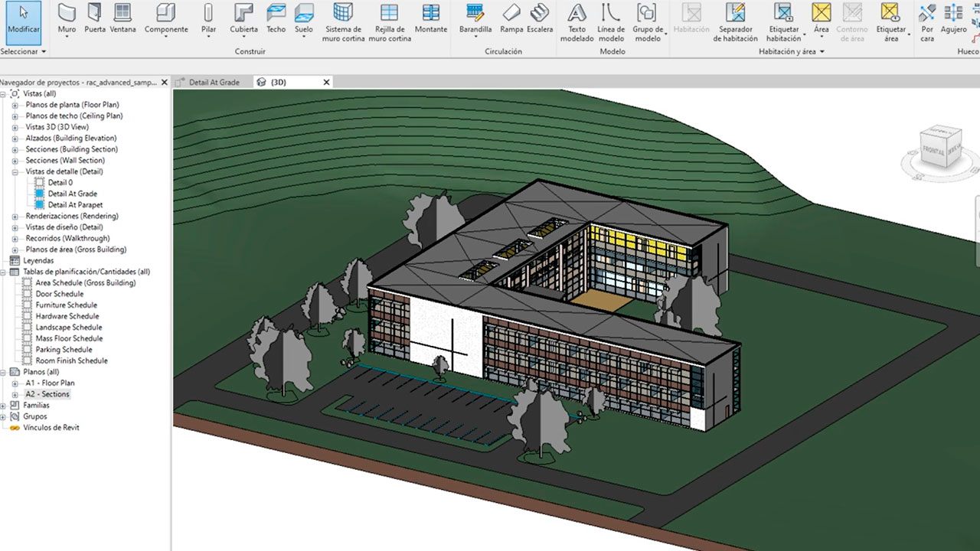The height and width of the screenshot is (551, 980).
Task: Activate the Escalera stair tool
Action: (540, 18)
